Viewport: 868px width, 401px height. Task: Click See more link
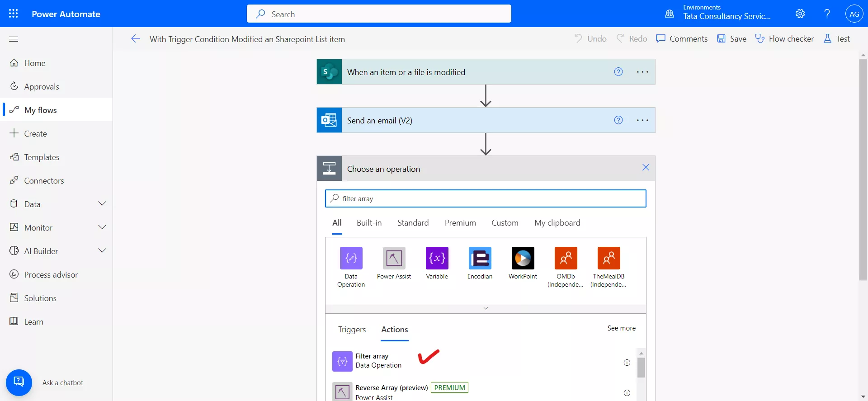click(621, 328)
